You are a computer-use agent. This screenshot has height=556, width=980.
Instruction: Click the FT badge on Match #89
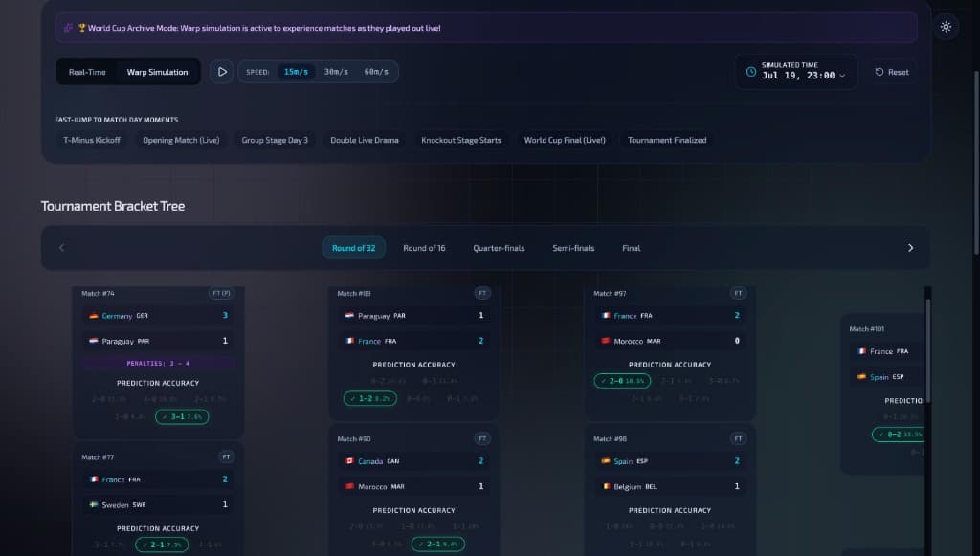[482, 293]
